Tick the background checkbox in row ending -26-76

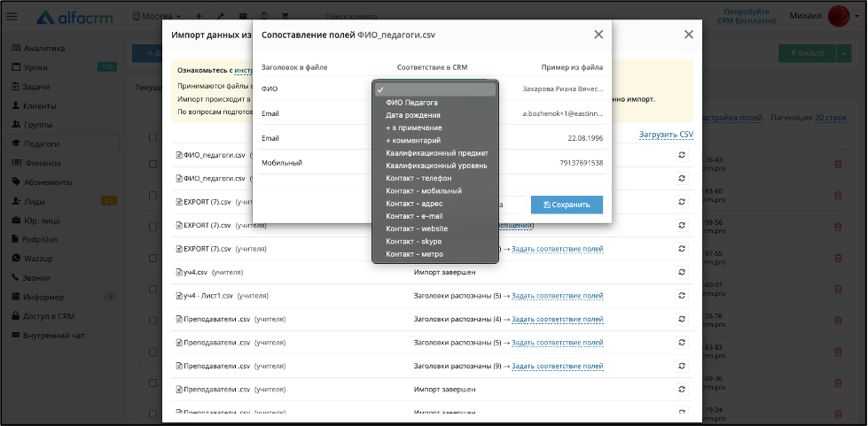152,321
